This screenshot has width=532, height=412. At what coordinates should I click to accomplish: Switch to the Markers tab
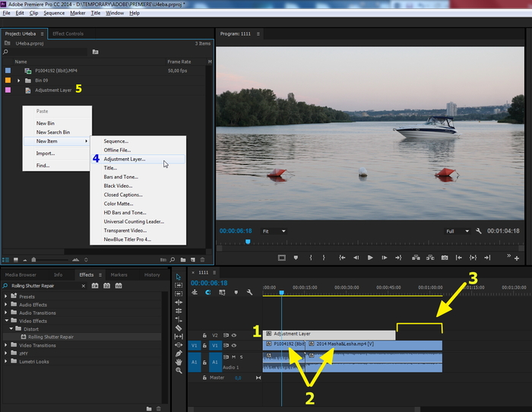point(119,274)
